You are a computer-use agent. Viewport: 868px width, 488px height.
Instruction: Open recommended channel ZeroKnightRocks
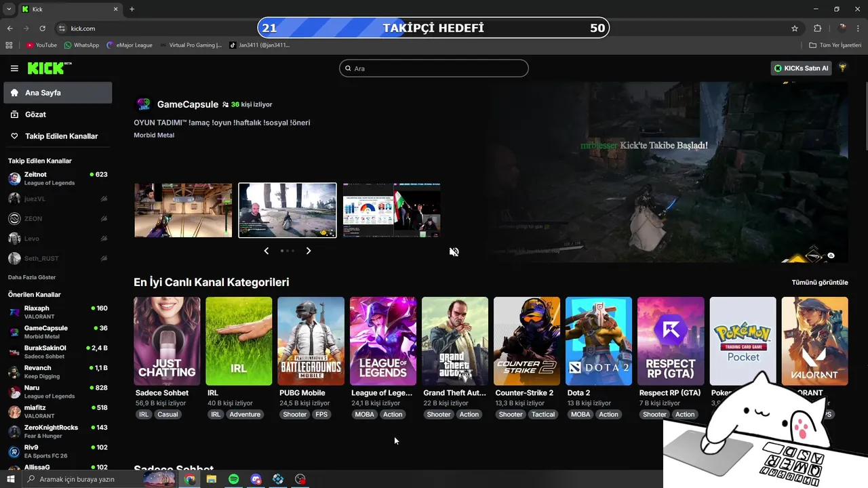point(58,431)
